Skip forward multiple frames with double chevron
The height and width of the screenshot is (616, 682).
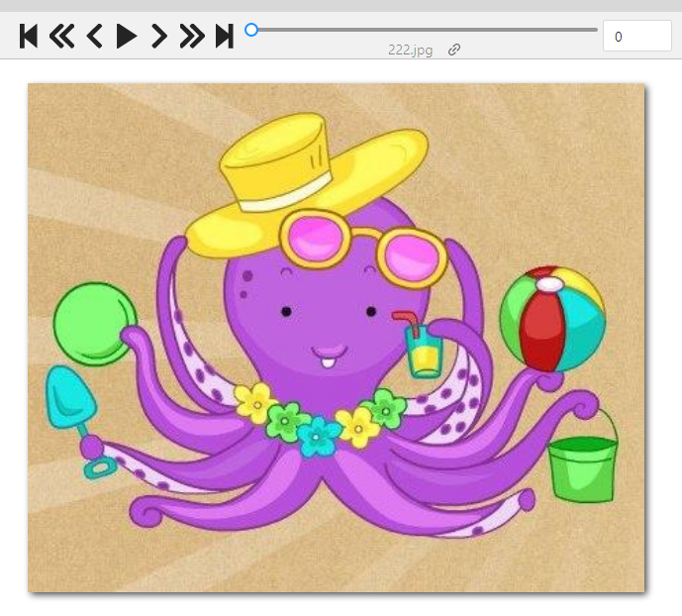click(191, 37)
